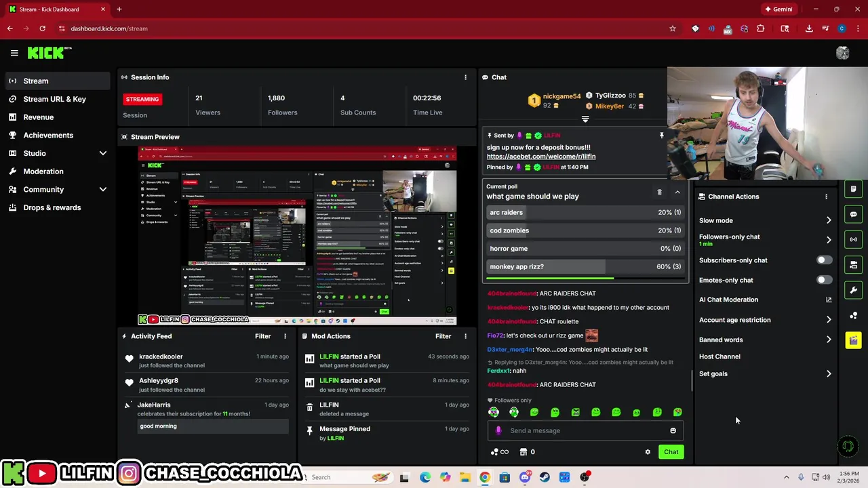Viewport: 868px width, 488px height.
Task: Click the camera widget icon in the right rail
Action: click(x=854, y=264)
